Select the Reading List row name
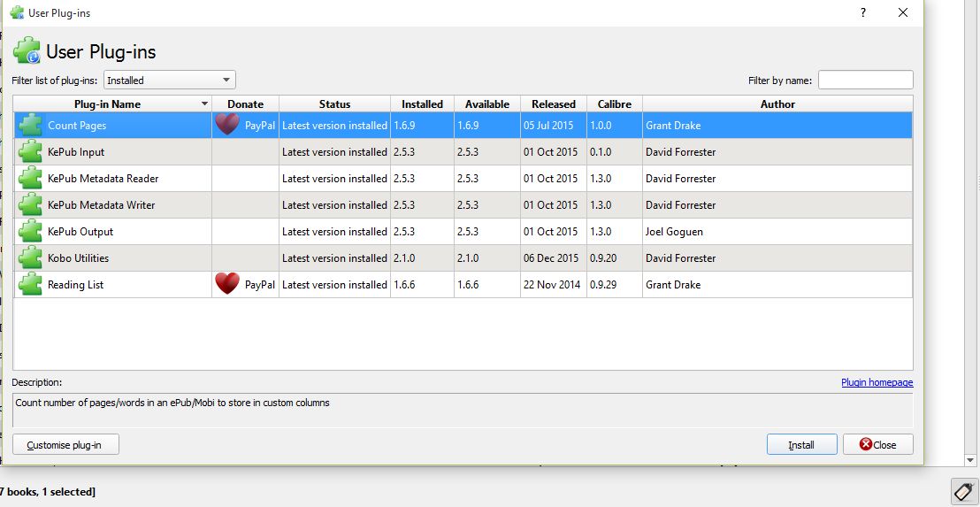This screenshot has width=980, height=507. click(x=76, y=284)
